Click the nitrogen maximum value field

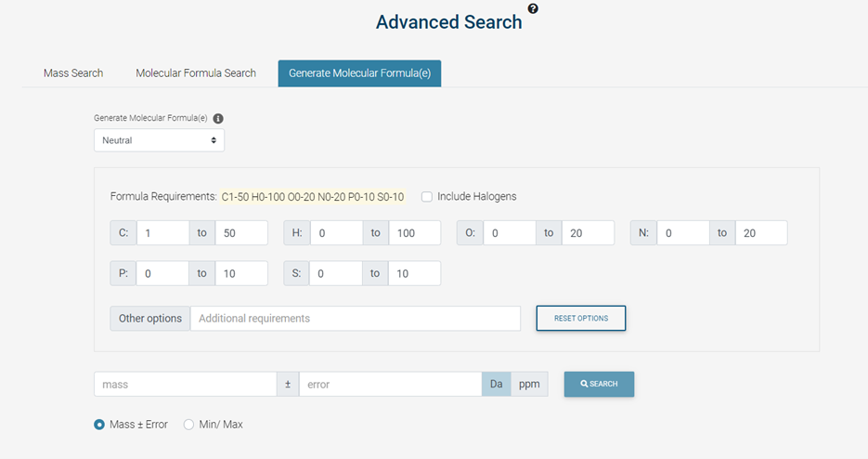pyautogui.click(x=761, y=233)
